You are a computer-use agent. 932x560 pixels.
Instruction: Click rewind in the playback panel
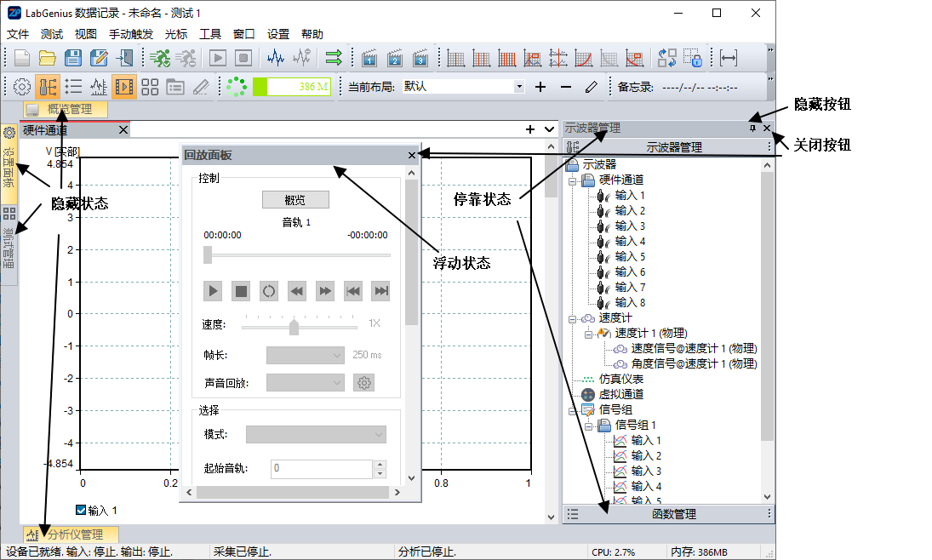click(296, 291)
